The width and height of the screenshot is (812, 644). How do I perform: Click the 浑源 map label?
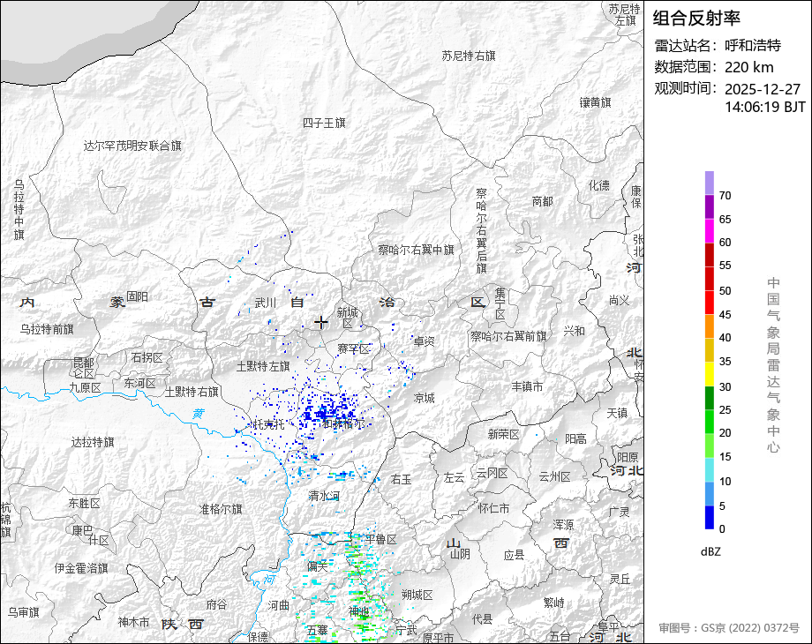coord(563,525)
